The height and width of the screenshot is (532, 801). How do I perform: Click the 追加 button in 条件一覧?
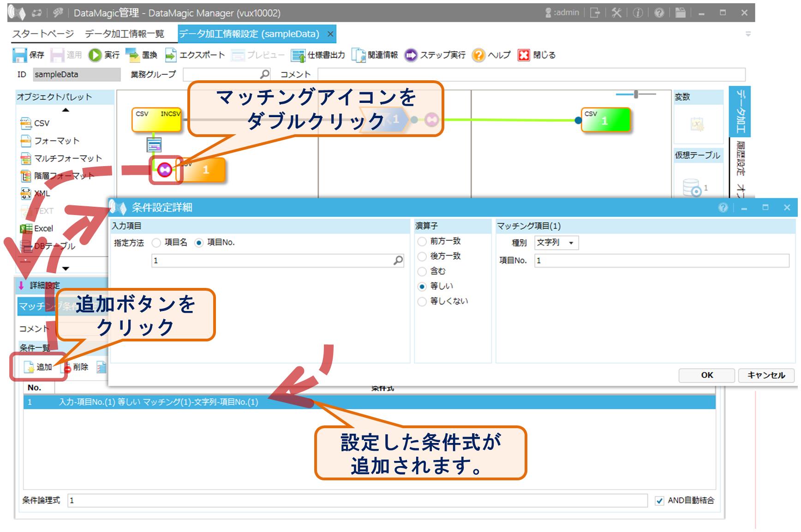click(x=39, y=367)
